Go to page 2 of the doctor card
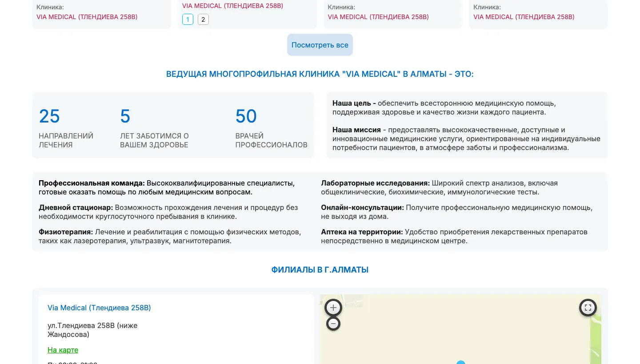 [x=203, y=19]
